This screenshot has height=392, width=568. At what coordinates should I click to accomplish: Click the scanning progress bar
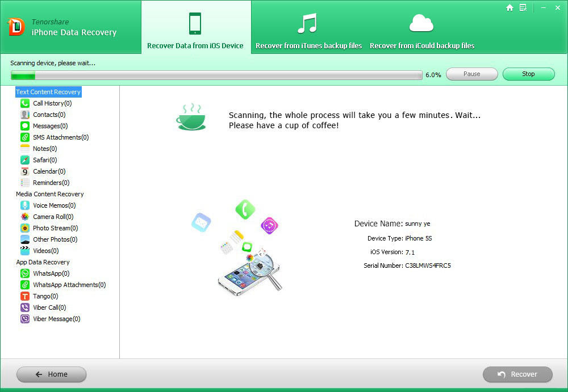[x=216, y=75]
